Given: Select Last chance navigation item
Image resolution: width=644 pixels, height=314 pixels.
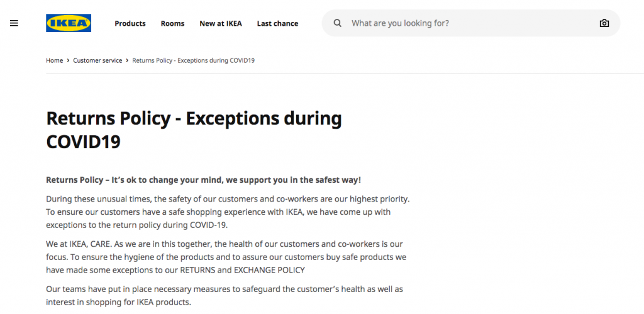Looking at the screenshot, I should point(277,23).
